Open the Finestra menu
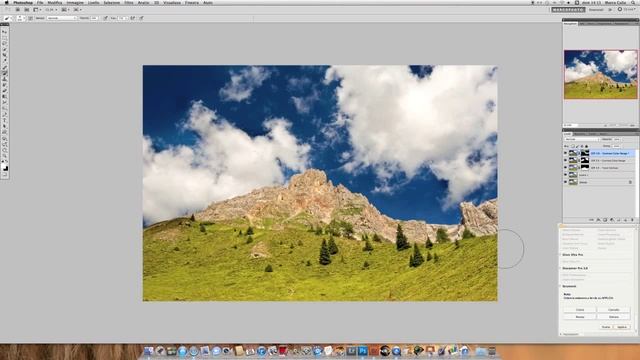This screenshot has width=640, height=360. coord(192,2)
